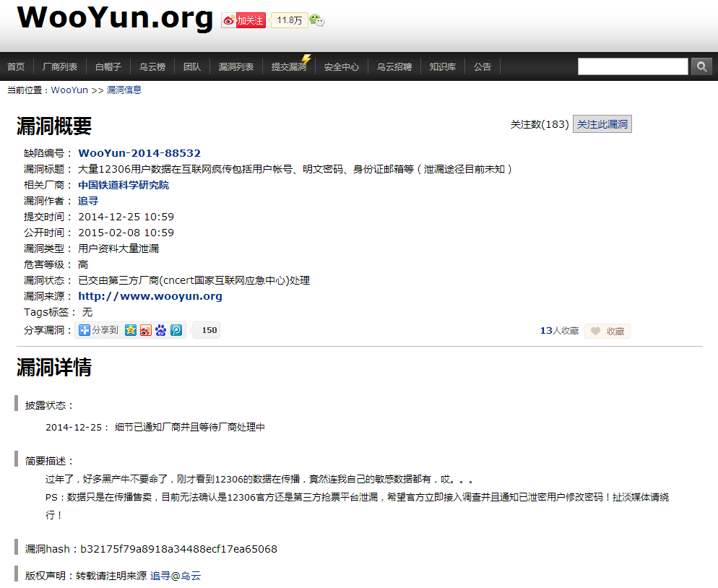The width and height of the screenshot is (718, 588).
Task: Share to Baidu paw icon
Action: click(x=161, y=330)
